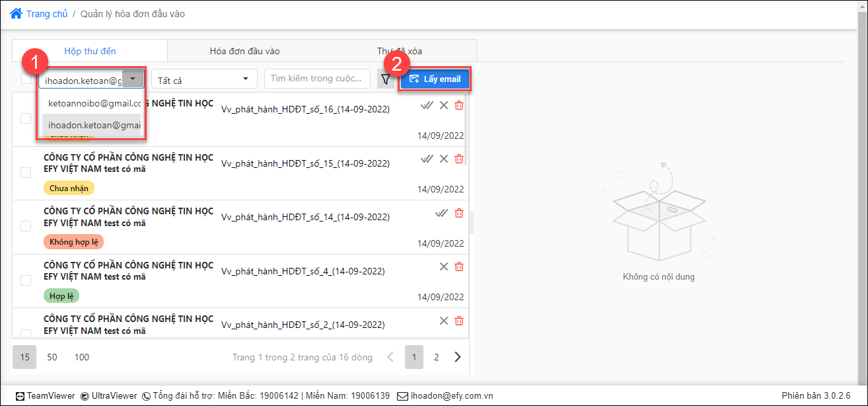Delete the số_4 email using trash icon

459,266
